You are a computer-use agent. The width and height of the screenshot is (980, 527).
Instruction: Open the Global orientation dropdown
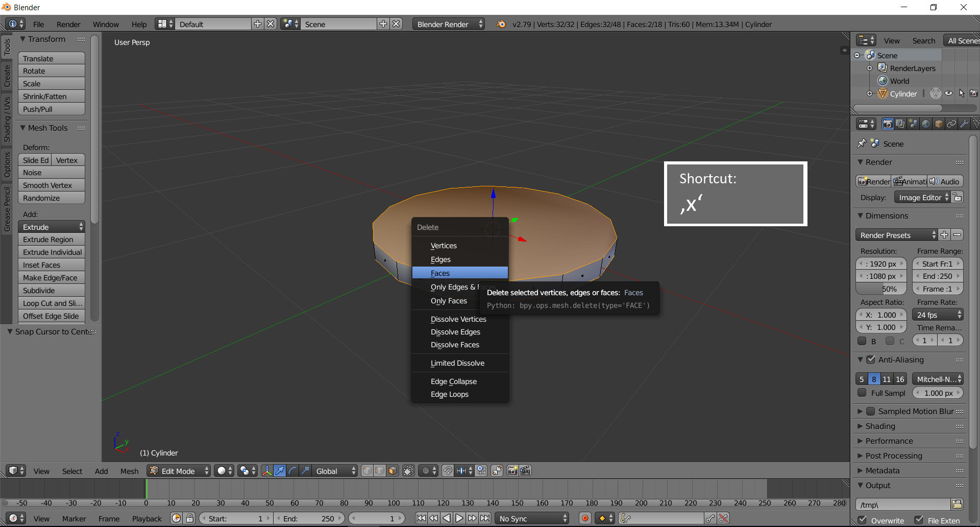coord(334,471)
